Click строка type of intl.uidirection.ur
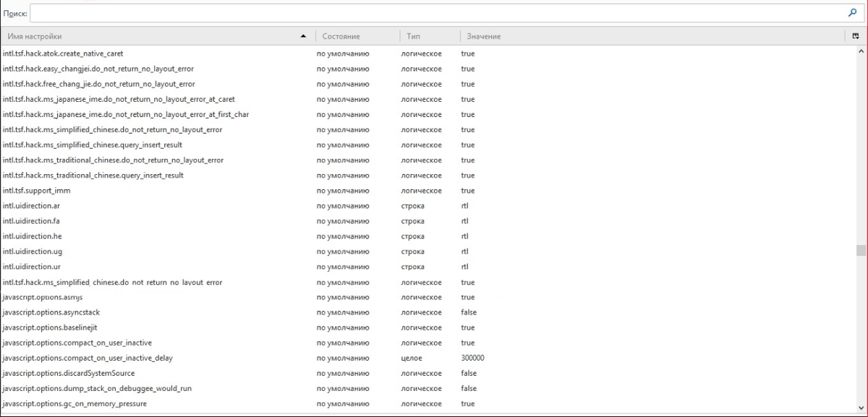This screenshot has height=417, width=868. coord(413,267)
